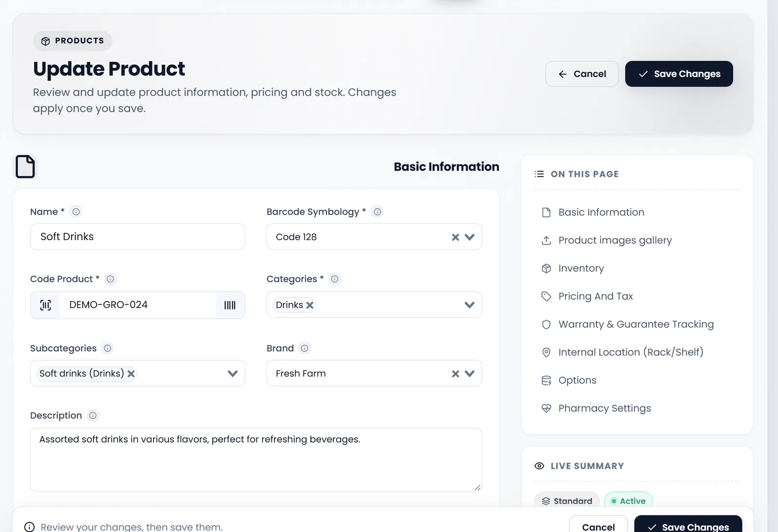
Task: Click the info icon beside Description label
Action: (x=93, y=415)
